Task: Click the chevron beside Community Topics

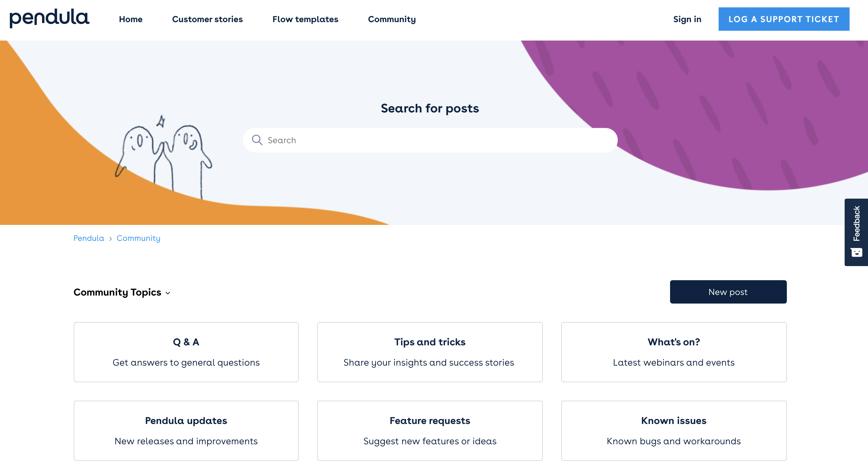Action: tap(168, 293)
